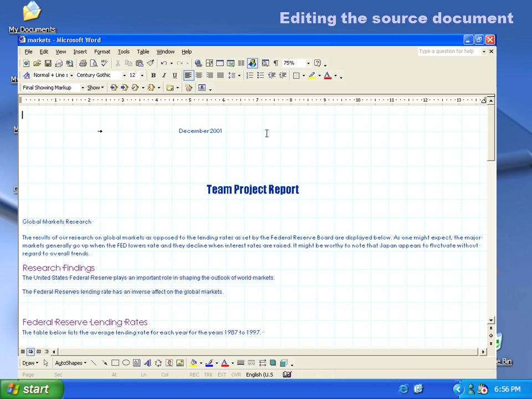This screenshot has width=532, height=399.
Task: Click the Insert Excel Worksheet icon
Action: (x=231, y=63)
